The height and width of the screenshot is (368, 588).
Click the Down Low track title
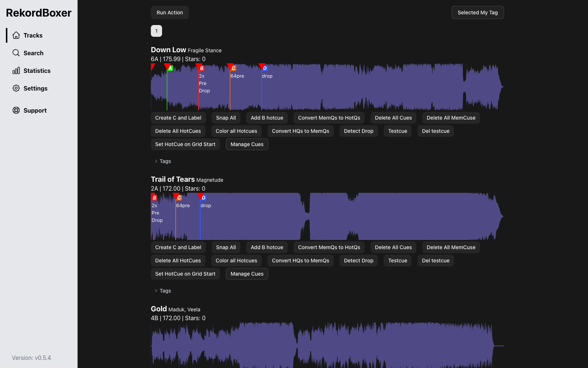coord(168,50)
